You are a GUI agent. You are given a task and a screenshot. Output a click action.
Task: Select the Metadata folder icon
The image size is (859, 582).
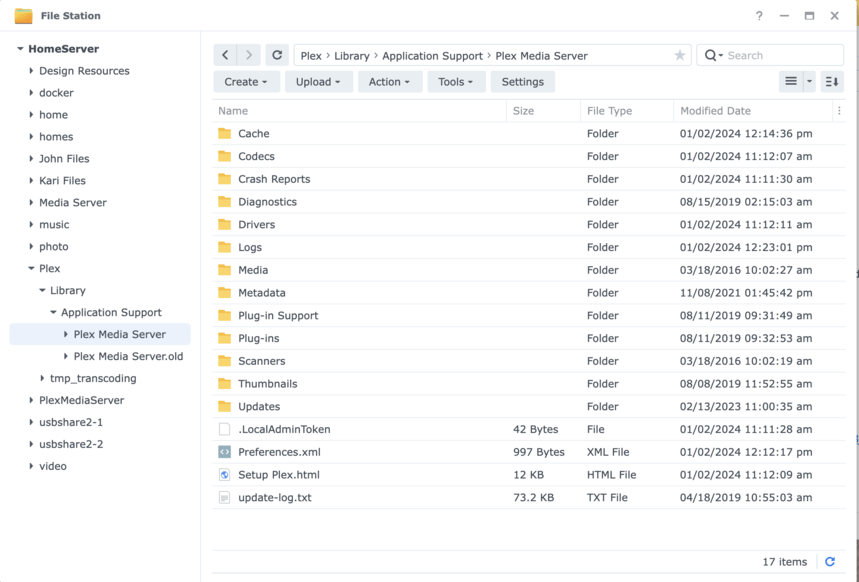click(225, 293)
